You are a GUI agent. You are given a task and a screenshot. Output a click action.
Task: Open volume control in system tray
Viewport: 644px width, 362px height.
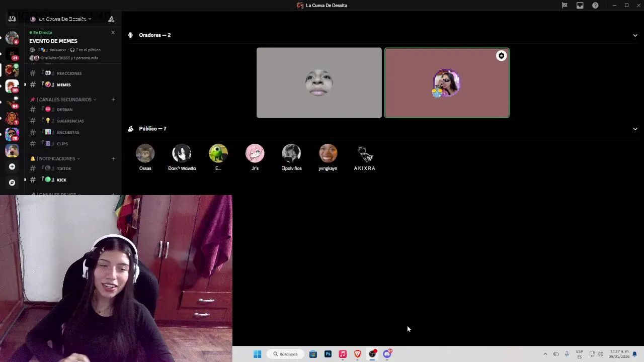[x=600, y=354]
